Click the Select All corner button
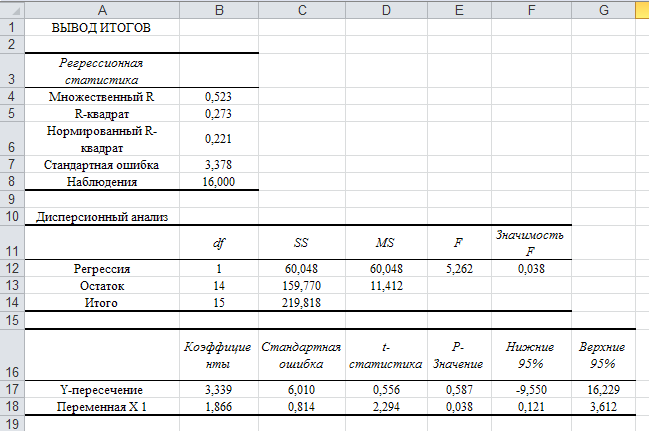Screen dimensions: 649x431 12,10
